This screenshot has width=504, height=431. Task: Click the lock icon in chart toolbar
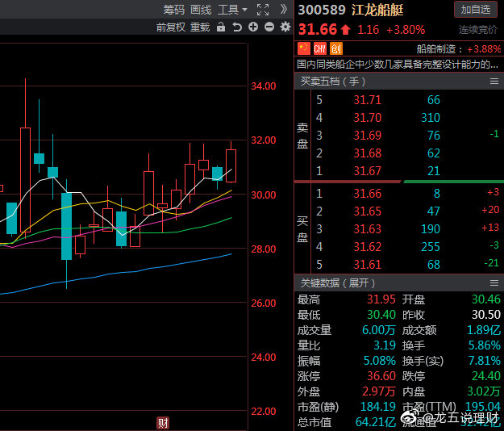[222, 27]
